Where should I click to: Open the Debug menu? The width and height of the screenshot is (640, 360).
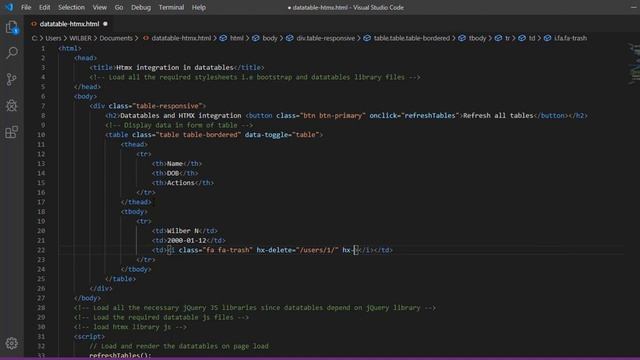(x=141, y=7)
